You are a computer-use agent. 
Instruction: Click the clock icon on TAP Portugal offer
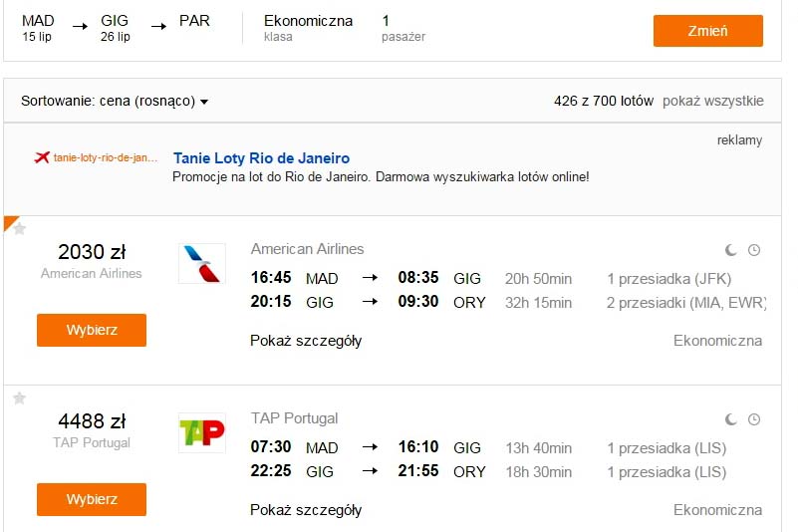[754, 419]
